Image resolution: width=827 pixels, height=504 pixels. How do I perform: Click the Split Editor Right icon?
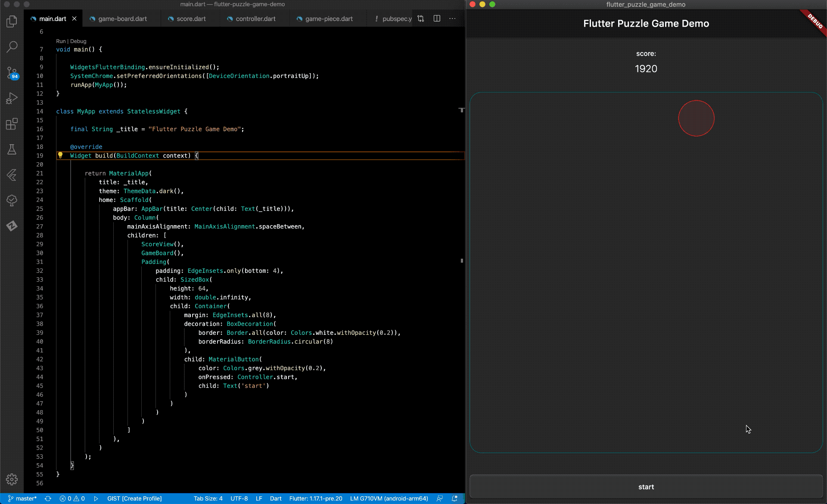pos(437,19)
